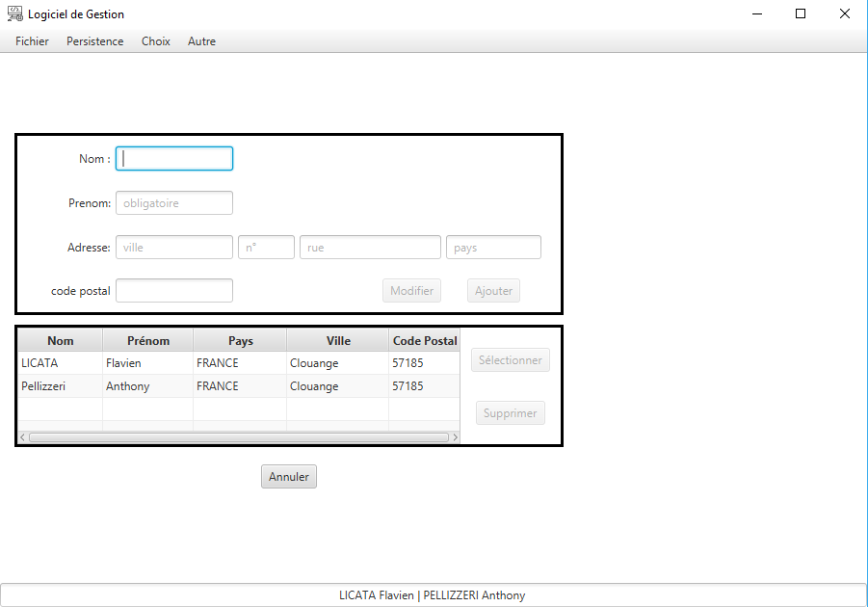The image size is (868, 607).
Task: Click the Modifier button
Action: point(412,290)
